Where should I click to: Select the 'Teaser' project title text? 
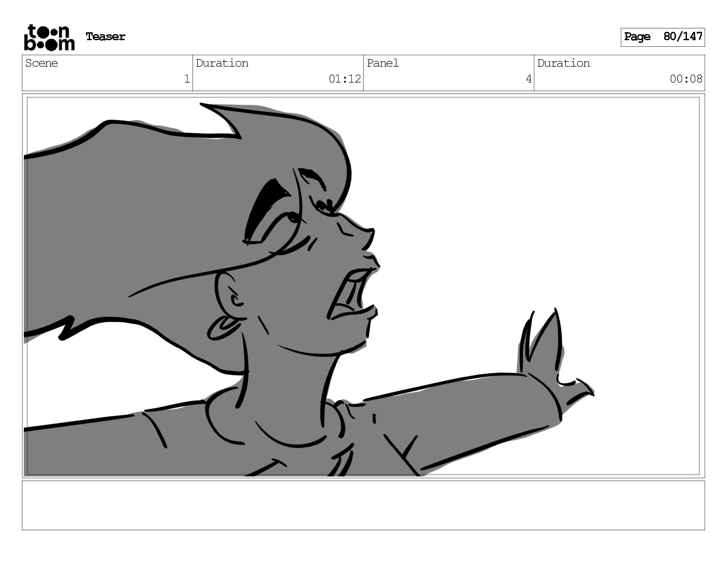click(x=105, y=37)
